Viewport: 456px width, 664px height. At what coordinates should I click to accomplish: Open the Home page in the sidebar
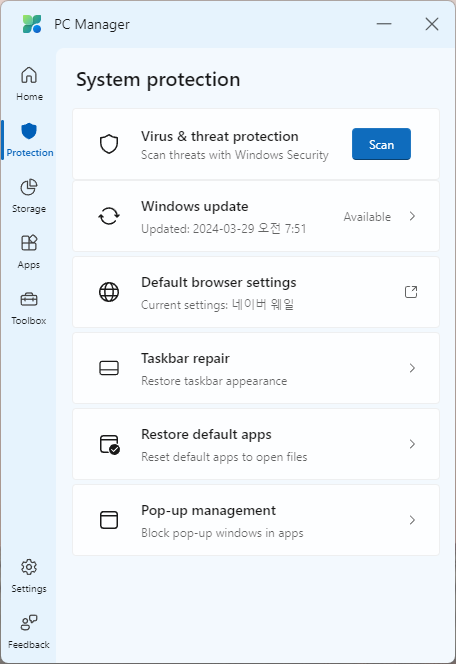(29, 84)
